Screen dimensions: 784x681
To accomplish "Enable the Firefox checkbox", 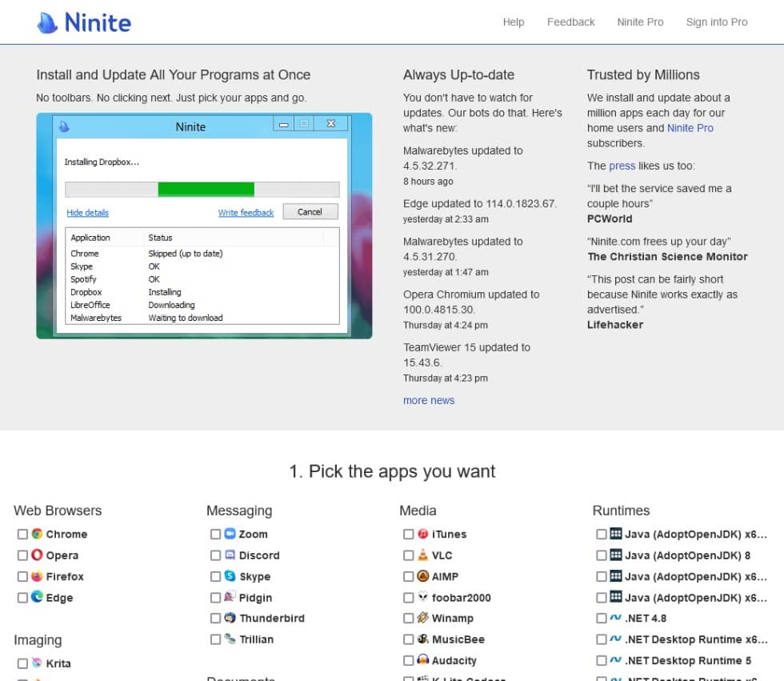I will [x=22, y=576].
